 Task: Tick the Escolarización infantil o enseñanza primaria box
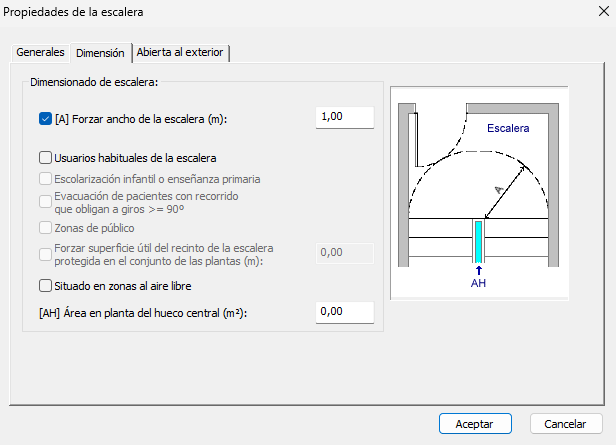point(45,179)
